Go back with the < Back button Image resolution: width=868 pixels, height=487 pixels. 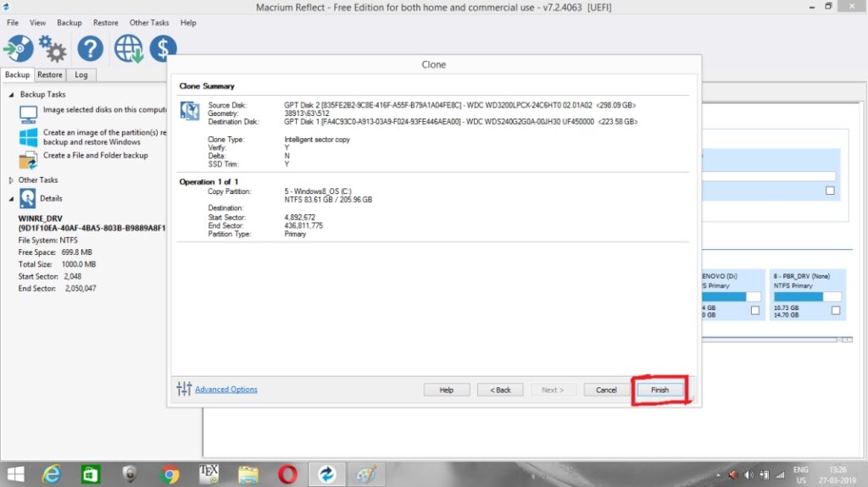coord(500,390)
